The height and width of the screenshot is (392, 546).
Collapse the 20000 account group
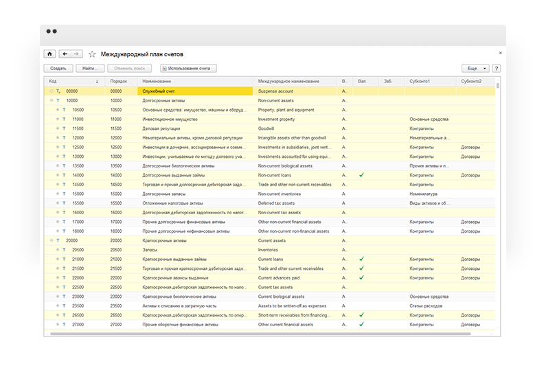52,240
